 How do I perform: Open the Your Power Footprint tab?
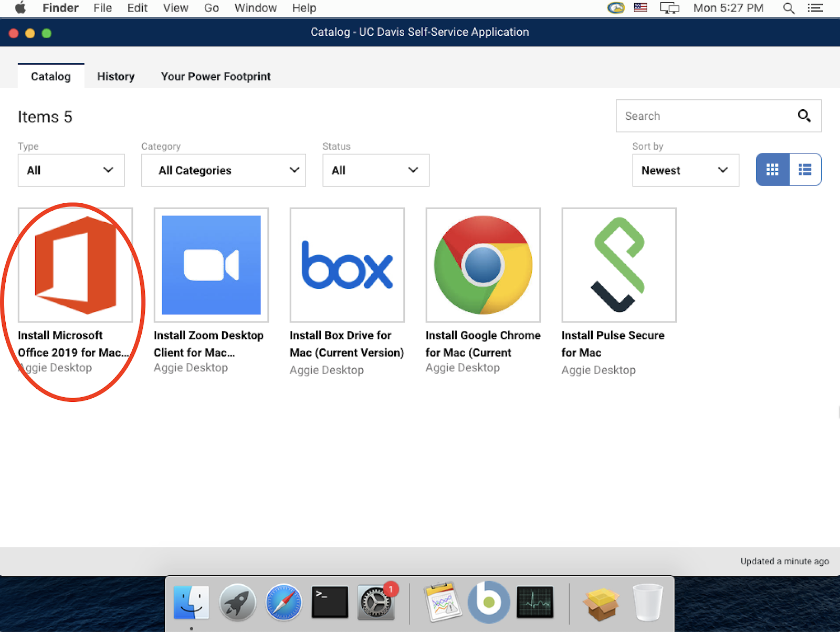(x=216, y=76)
